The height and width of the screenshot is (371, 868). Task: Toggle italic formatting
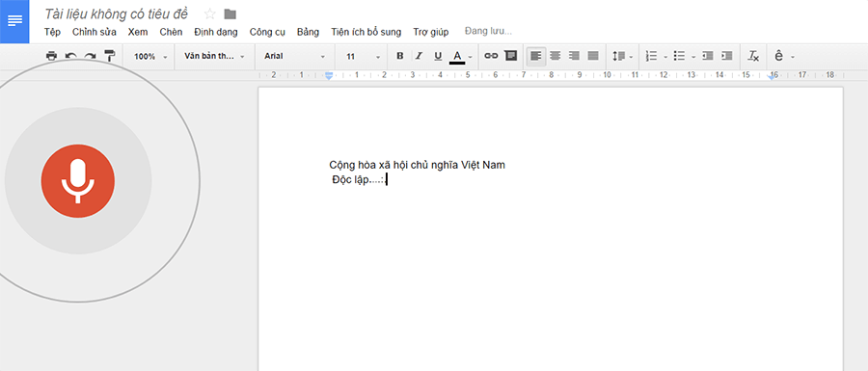pyautogui.click(x=420, y=56)
